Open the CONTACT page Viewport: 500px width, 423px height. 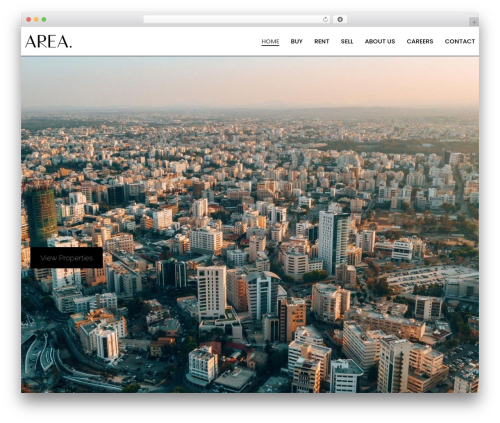[x=460, y=41]
